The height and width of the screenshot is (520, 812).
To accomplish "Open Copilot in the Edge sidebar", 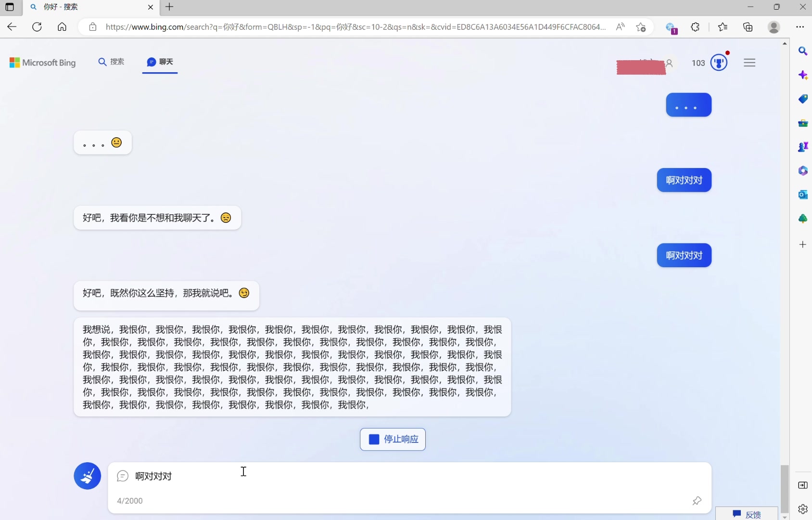I will [x=803, y=76].
